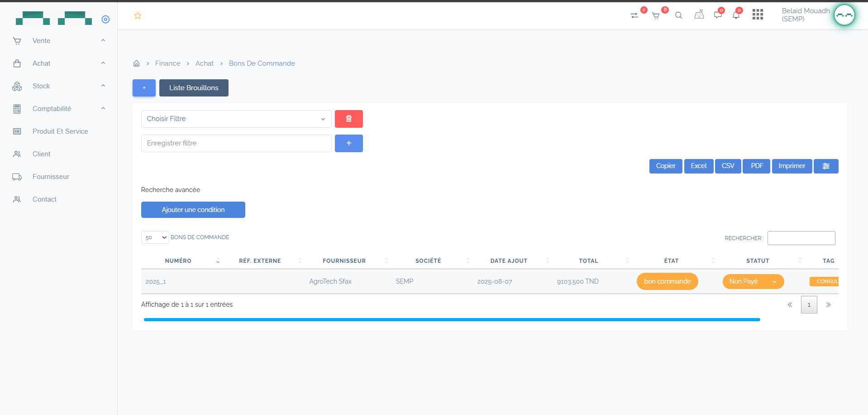868x415 pixels.
Task: Click the user avatar picture
Action: pyautogui.click(x=844, y=15)
